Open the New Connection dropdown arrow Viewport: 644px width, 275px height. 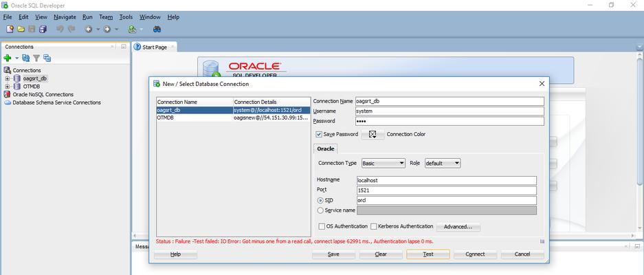tap(17, 58)
